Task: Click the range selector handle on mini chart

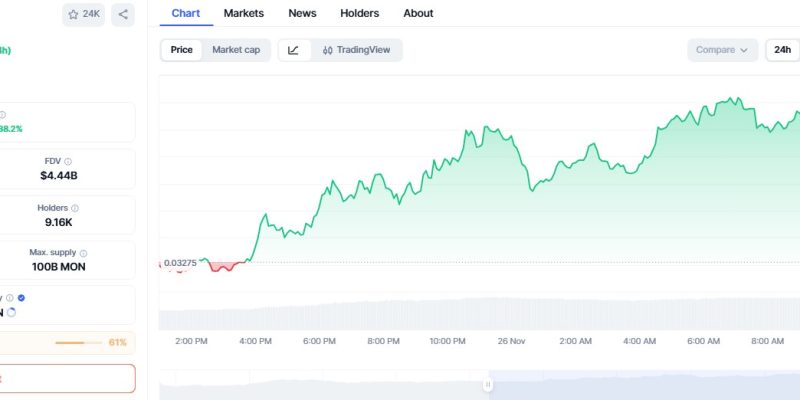Action: point(489,385)
